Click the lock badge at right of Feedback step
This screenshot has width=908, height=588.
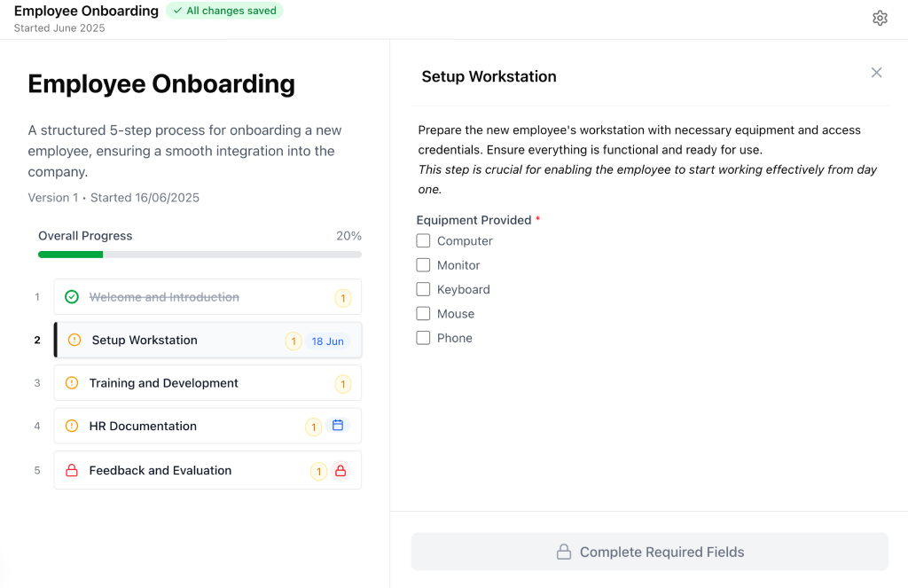[340, 471]
